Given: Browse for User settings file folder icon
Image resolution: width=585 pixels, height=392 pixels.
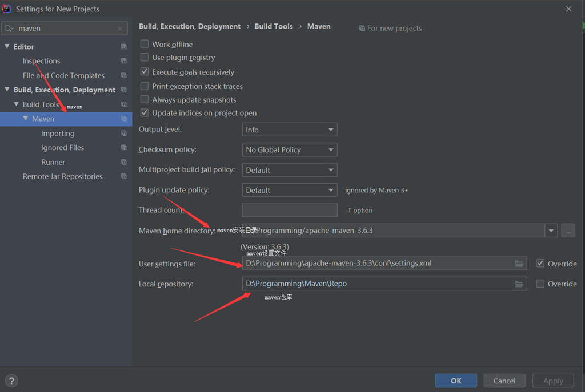Looking at the screenshot, I should coord(519,264).
